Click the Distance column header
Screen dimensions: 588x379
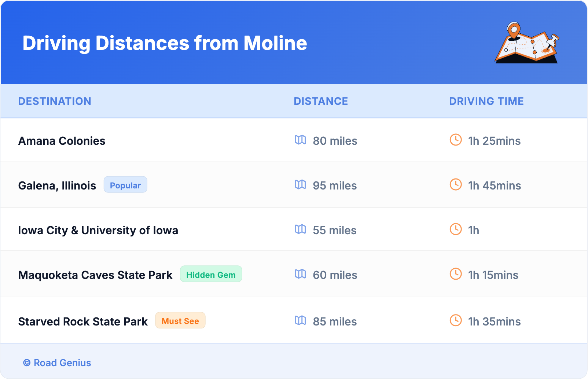coord(321,101)
